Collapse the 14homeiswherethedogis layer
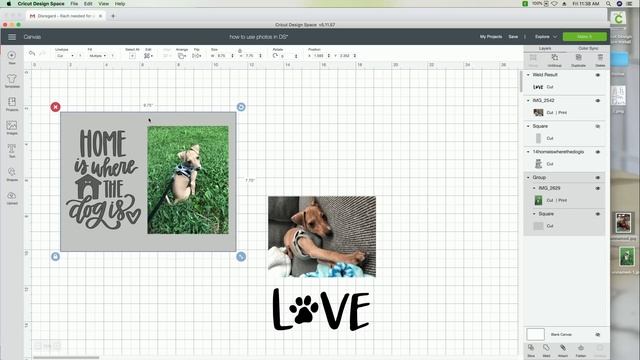Viewport: 640px width, 360px height. pyautogui.click(x=528, y=152)
